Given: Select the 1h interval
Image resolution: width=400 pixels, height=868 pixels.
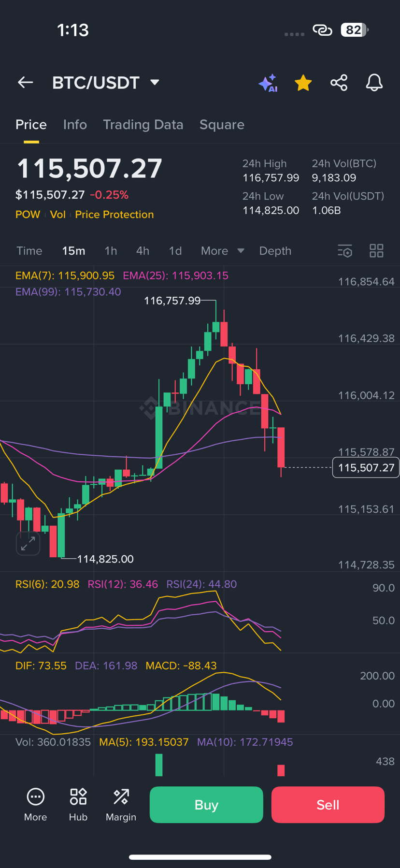Looking at the screenshot, I should 111,251.
